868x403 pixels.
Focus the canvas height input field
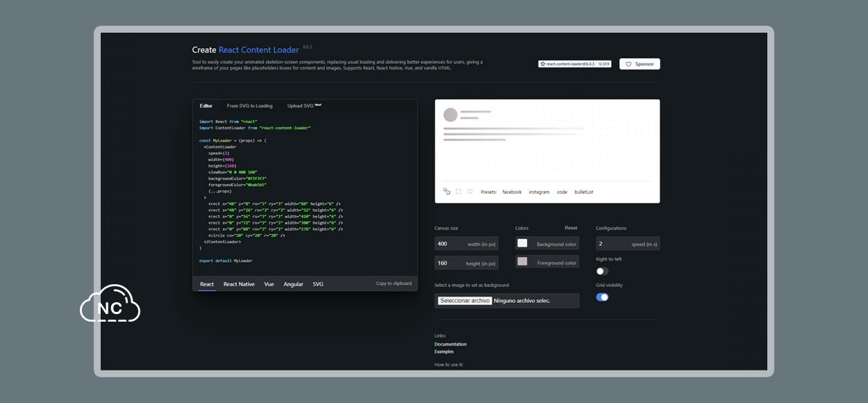tap(467, 263)
